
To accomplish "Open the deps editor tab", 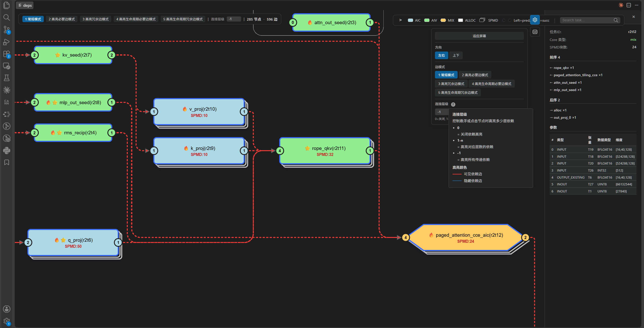I will pyautogui.click(x=25, y=5).
